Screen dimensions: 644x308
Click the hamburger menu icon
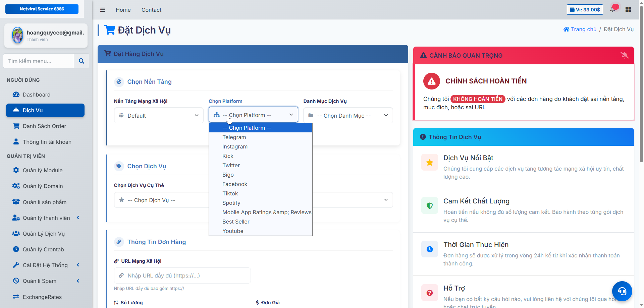click(103, 10)
